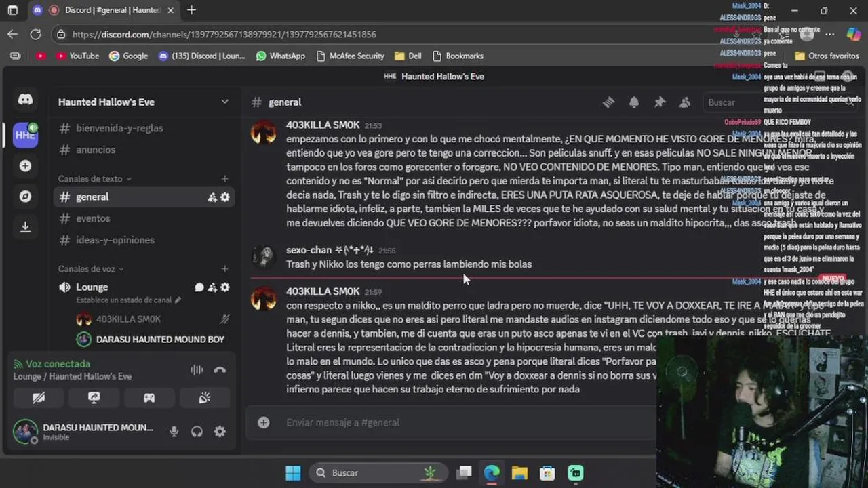The height and width of the screenshot is (488, 868).
Task: Open Microsoft Edge from taskbar
Action: [x=492, y=473]
